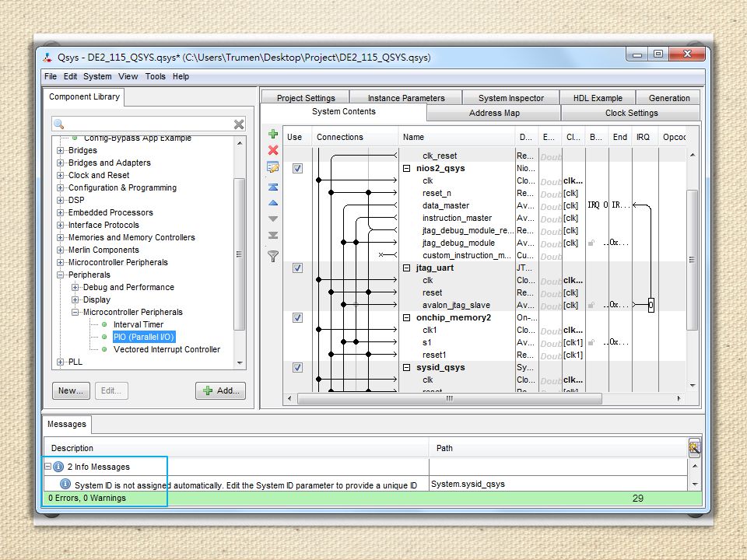Image resolution: width=747 pixels, height=560 pixels.
Task: Click the Edit... button
Action: click(111, 390)
